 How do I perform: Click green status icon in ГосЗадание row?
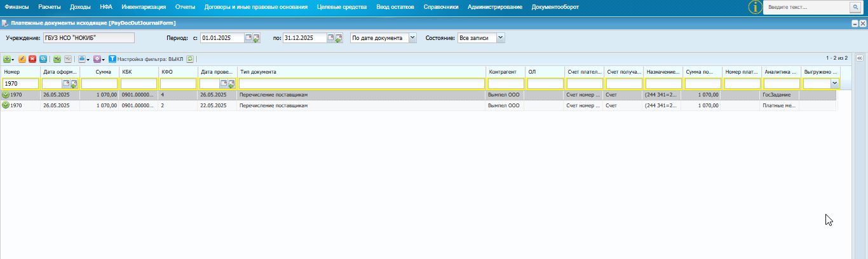click(6, 95)
